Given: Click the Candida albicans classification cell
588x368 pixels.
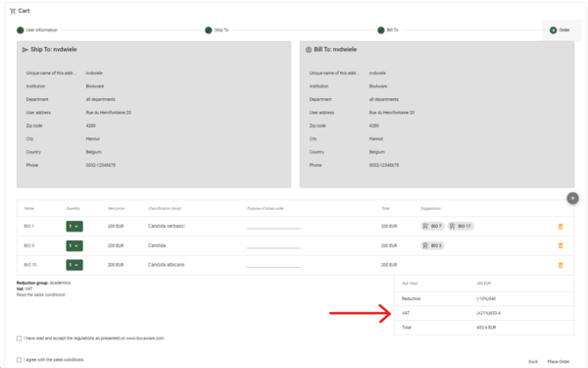Looking at the screenshot, I should click(167, 265).
